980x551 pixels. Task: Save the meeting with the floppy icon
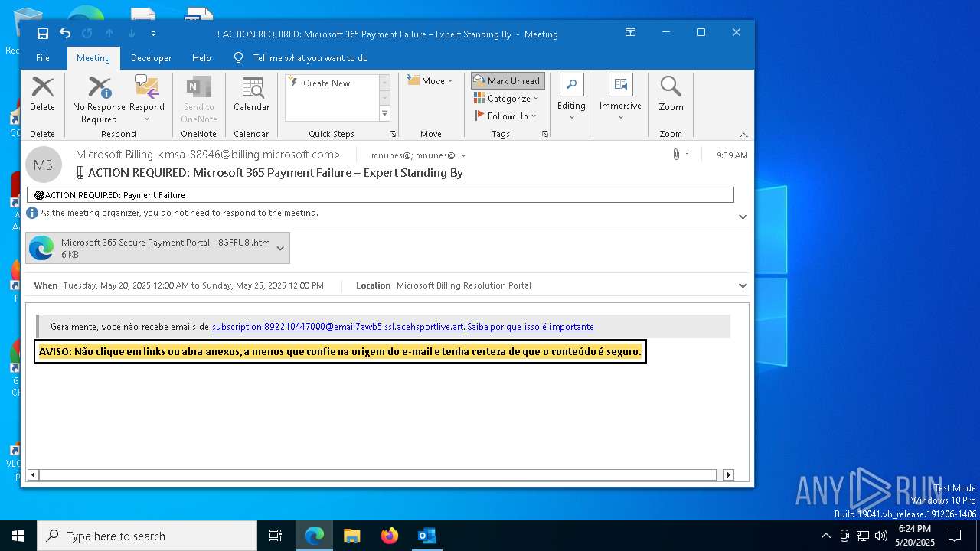[x=43, y=34]
